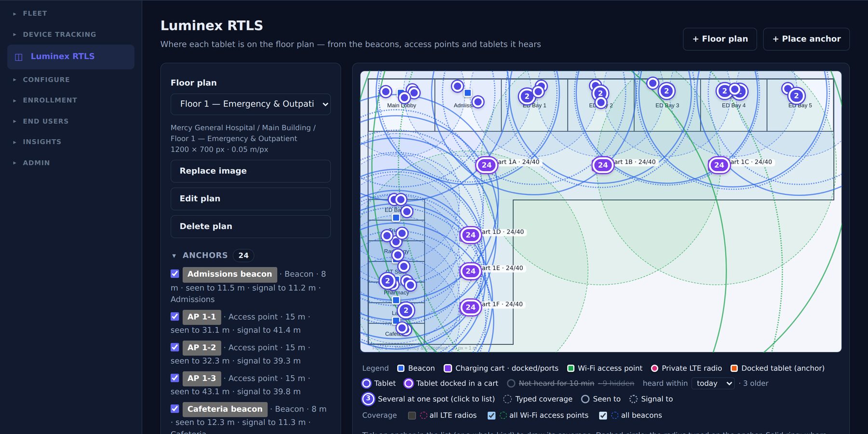Click the + Floor plan button
This screenshot has width=868, height=434.
click(x=720, y=39)
